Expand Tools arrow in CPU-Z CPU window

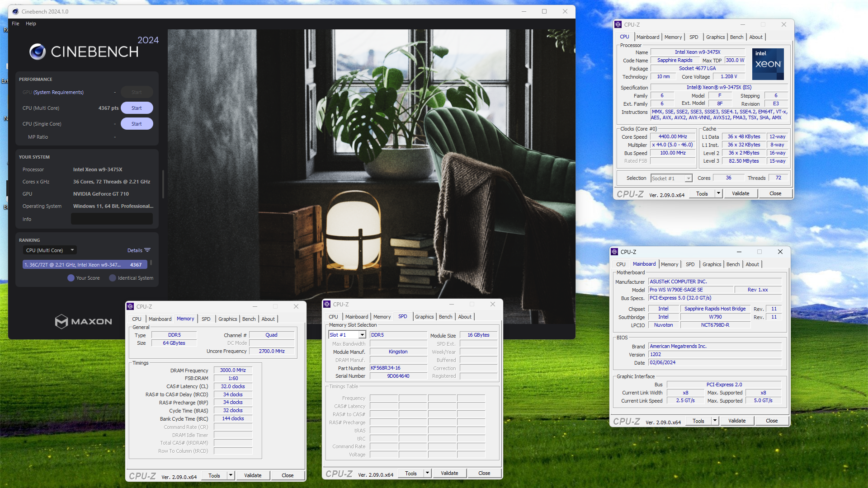point(718,193)
